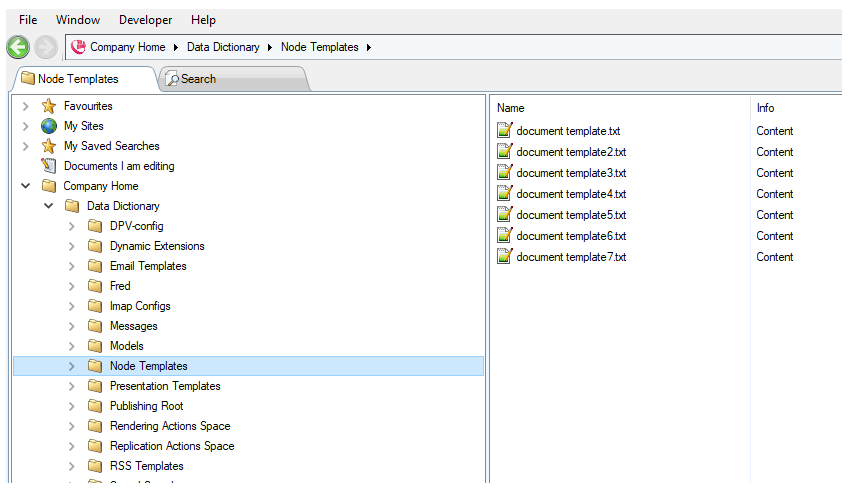Viewport: 853px width, 495px height.
Task: Select file document template4.txt
Action: click(571, 194)
